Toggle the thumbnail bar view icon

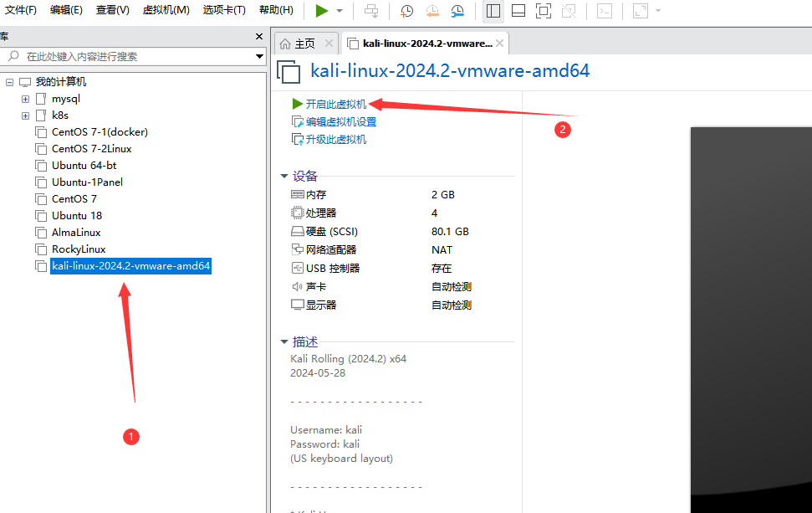(x=518, y=11)
